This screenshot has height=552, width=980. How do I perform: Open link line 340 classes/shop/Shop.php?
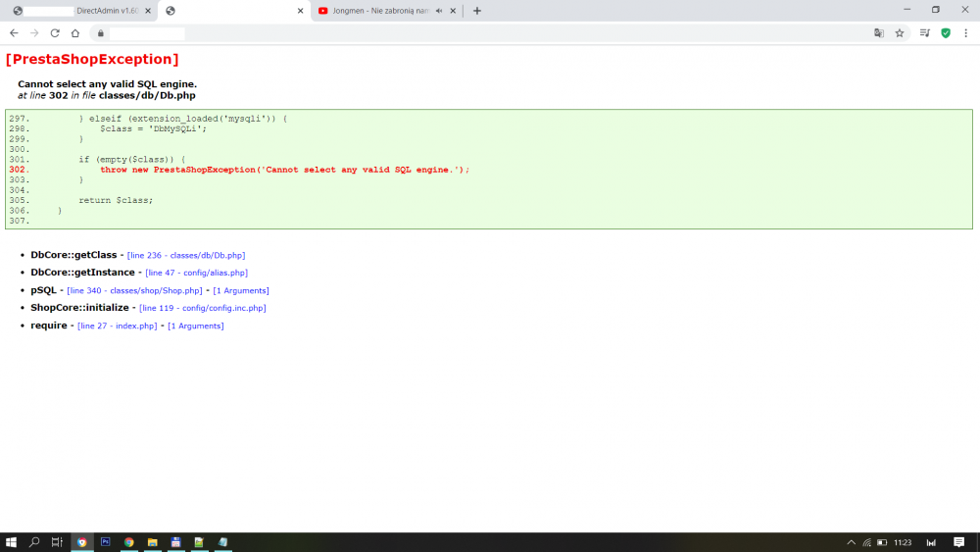click(x=134, y=290)
